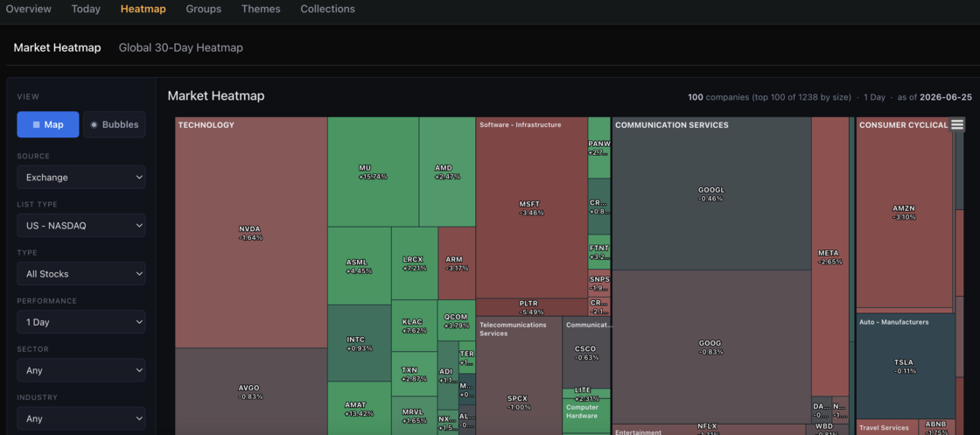Open Global 30-Day Heatmap sub-tab
This screenshot has width=980, height=435.
[x=180, y=47]
